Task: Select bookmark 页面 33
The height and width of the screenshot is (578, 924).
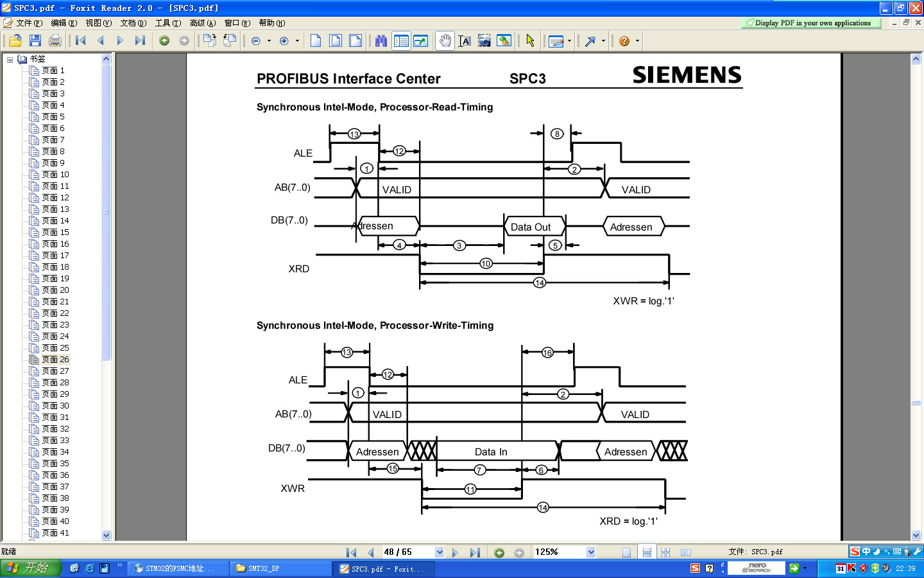Action: tap(55, 441)
